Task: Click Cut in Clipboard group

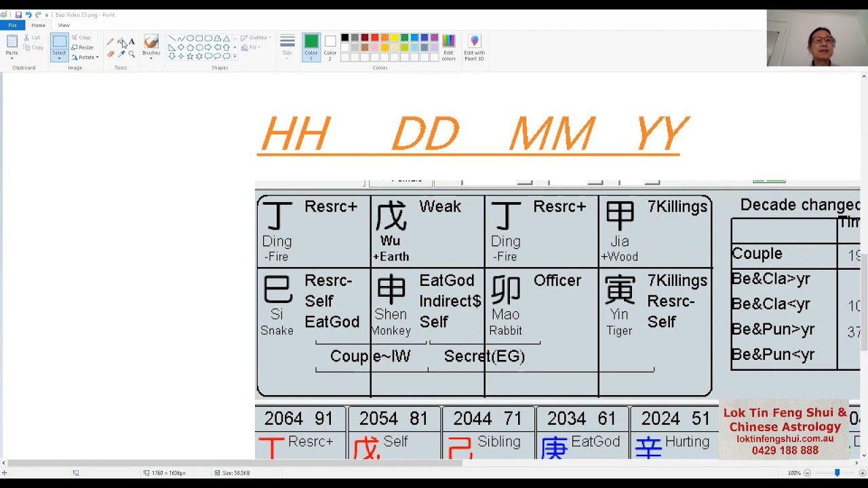Action: (x=31, y=37)
